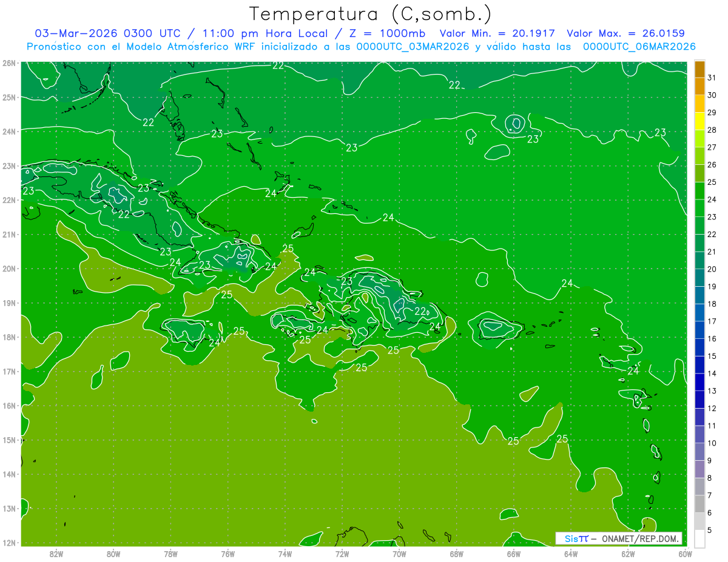
Task: Click the "17N" latitude axis label
Action: point(8,371)
